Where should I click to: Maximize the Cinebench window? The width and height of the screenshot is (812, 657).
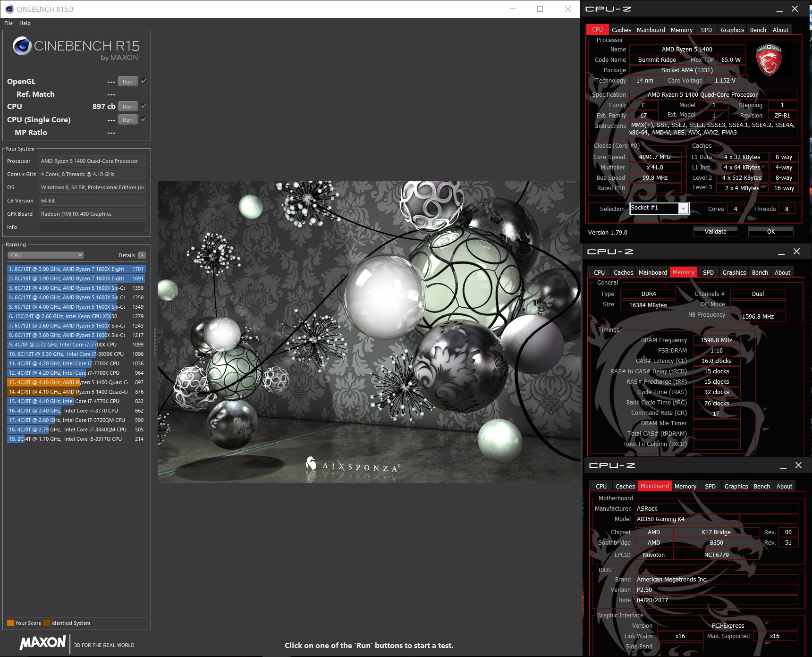click(x=540, y=9)
